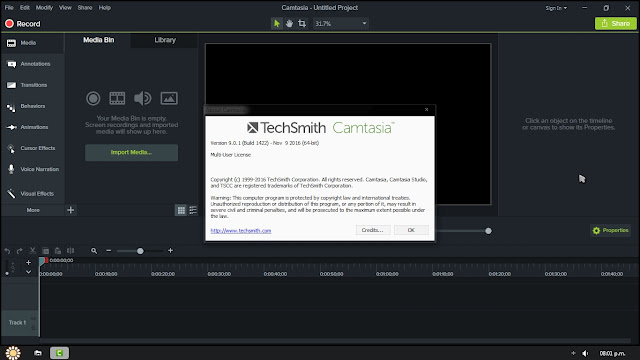The height and width of the screenshot is (360, 640).
Task: Open the Modify menu
Action: pyautogui.click(x=44, y=8)
